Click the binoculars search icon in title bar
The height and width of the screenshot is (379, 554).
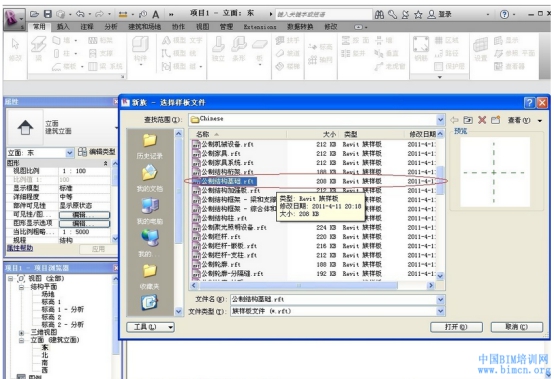(x=379, y=14)
